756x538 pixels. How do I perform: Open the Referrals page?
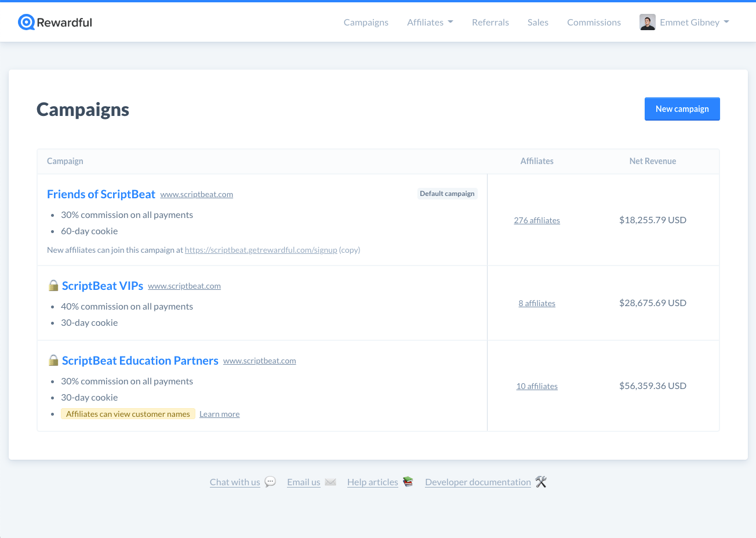click(x=490, y=22)
